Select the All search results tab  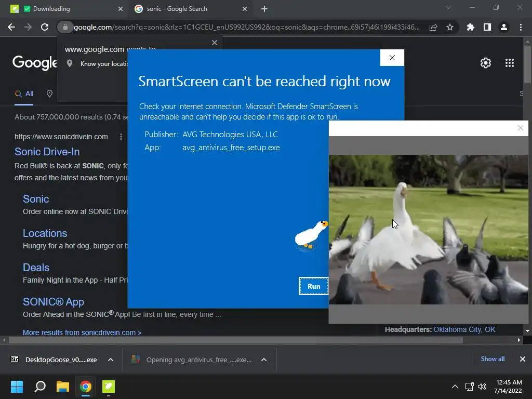coord(24,94)
